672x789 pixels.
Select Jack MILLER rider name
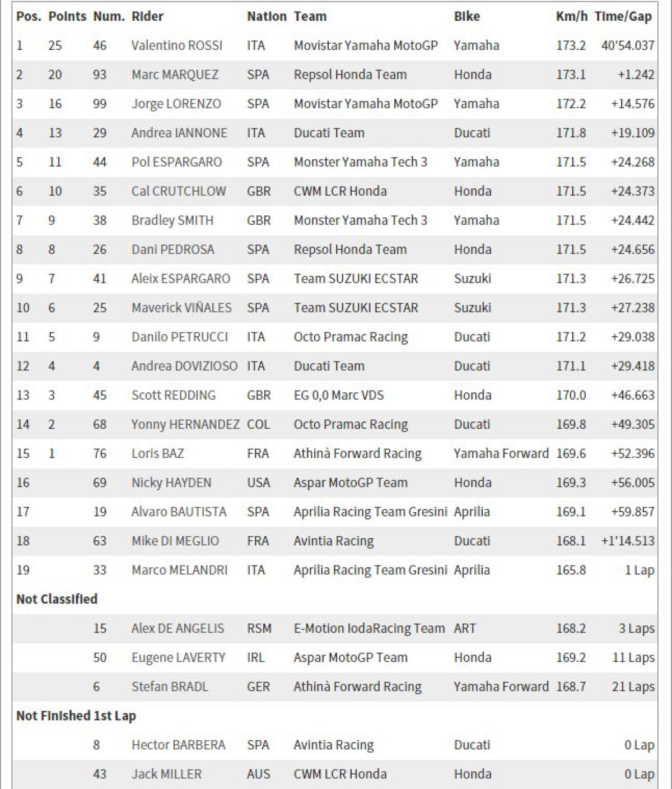click(x=166, y=774)
